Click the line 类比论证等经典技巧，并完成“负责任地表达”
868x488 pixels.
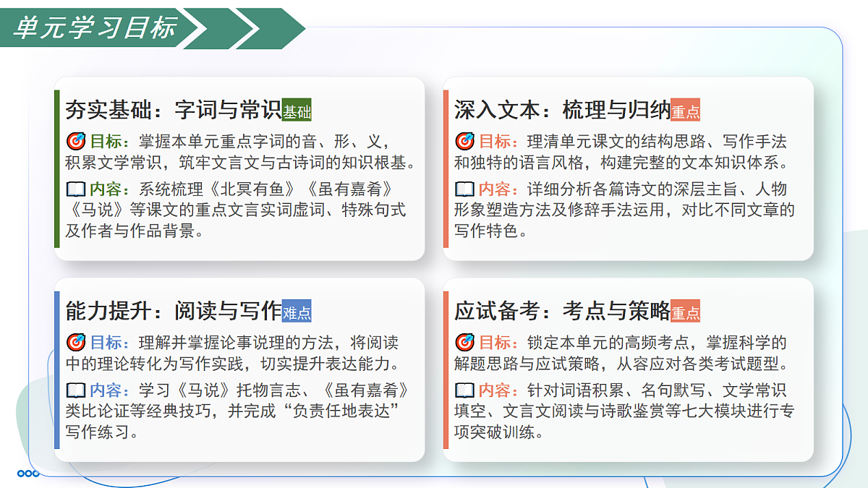[x=234, y=411]
